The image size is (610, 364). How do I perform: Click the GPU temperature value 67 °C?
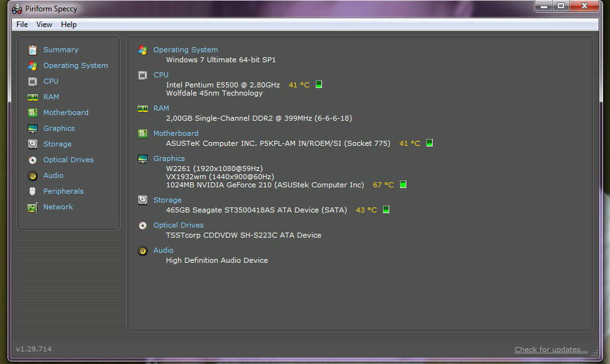(x=383, y=185)
